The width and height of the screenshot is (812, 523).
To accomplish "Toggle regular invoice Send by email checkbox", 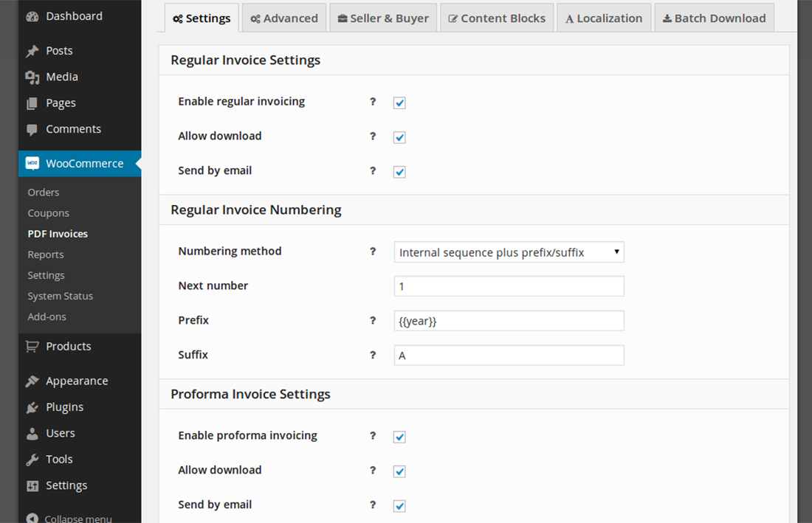I will 399,172.
